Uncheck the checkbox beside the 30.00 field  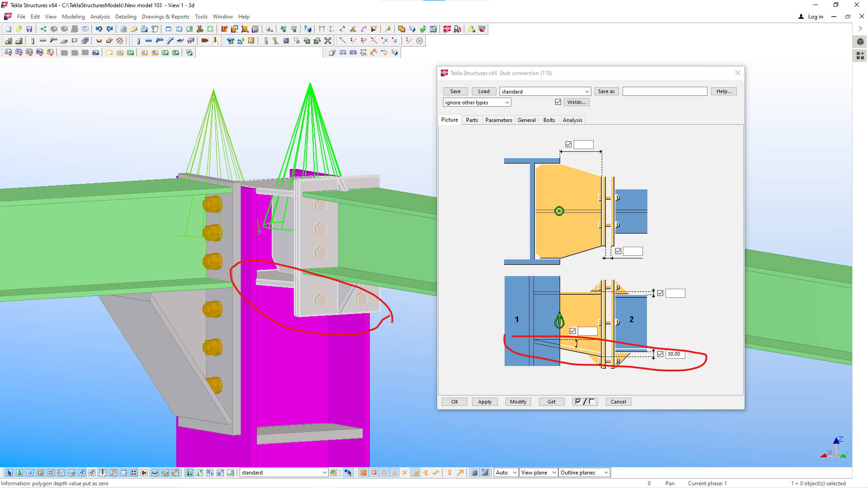click(660, 354)
